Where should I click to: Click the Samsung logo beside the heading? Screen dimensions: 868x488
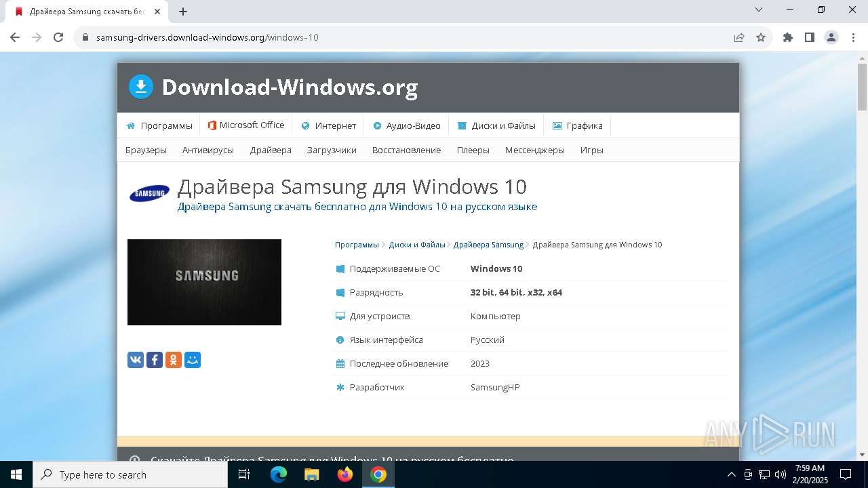click(149, 194)
